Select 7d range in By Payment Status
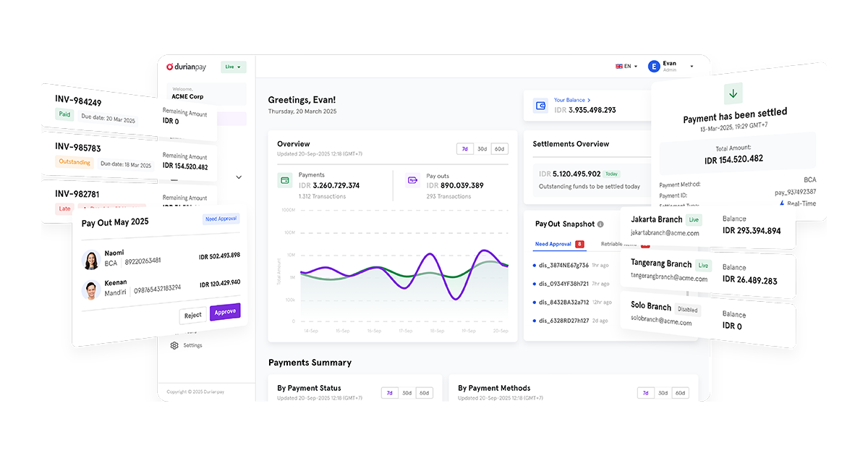Screen dimensions: 868x456 [389, 393]
